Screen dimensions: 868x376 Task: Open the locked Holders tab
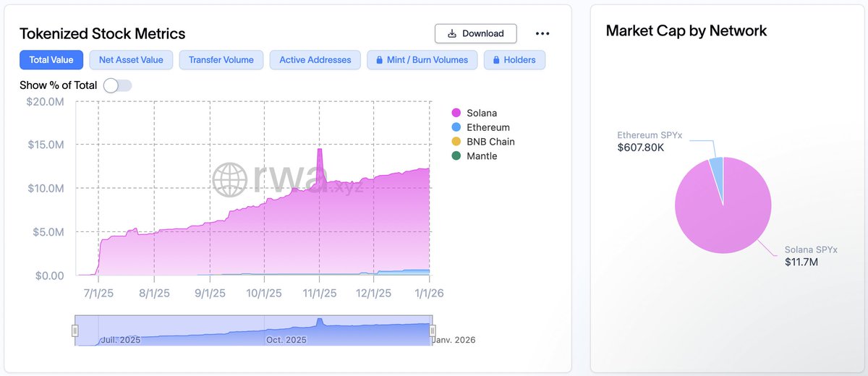click(514, 60)
